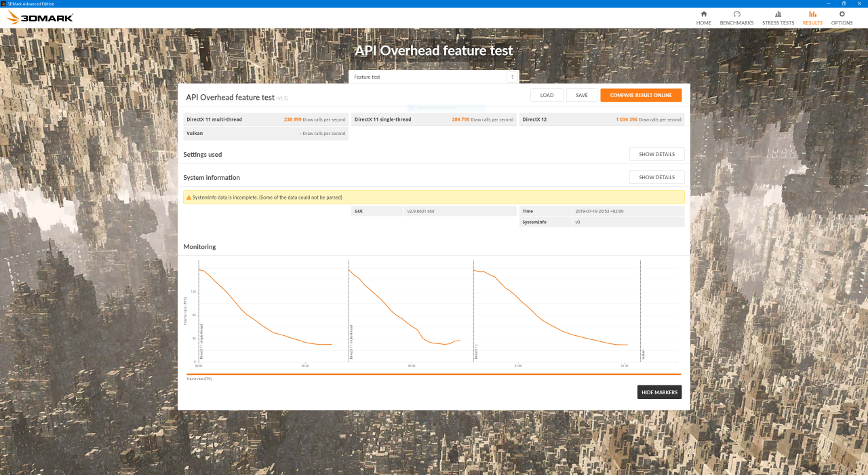Click the DirectX 11 single-thread score 284 795
Viewport: 868px width, 475px height.
tap(460, 119)
